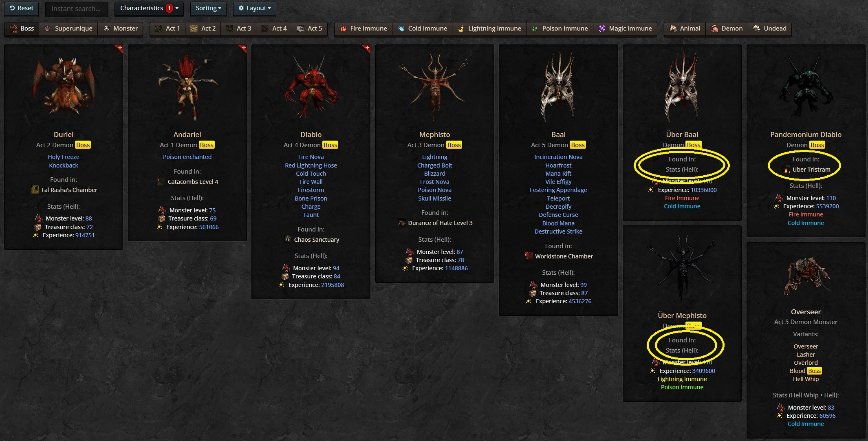Click the Durance of Hate Level 3 icon

click(x=402, y=223)
